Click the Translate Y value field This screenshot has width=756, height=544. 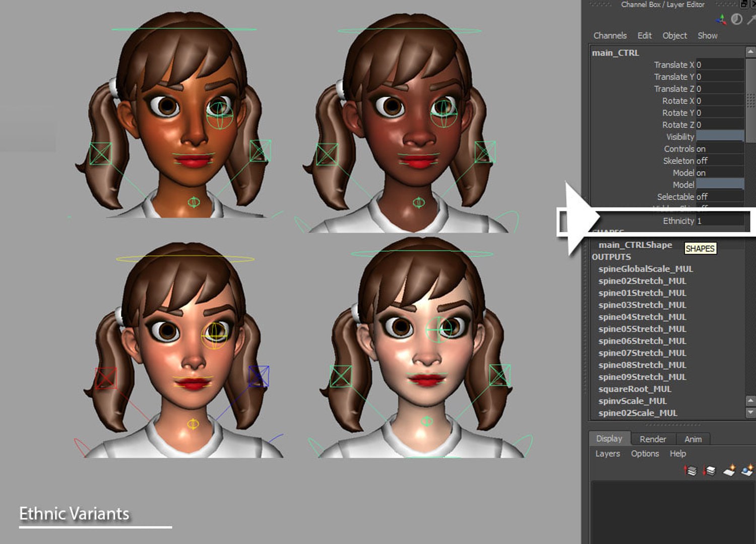coord(720,77)
